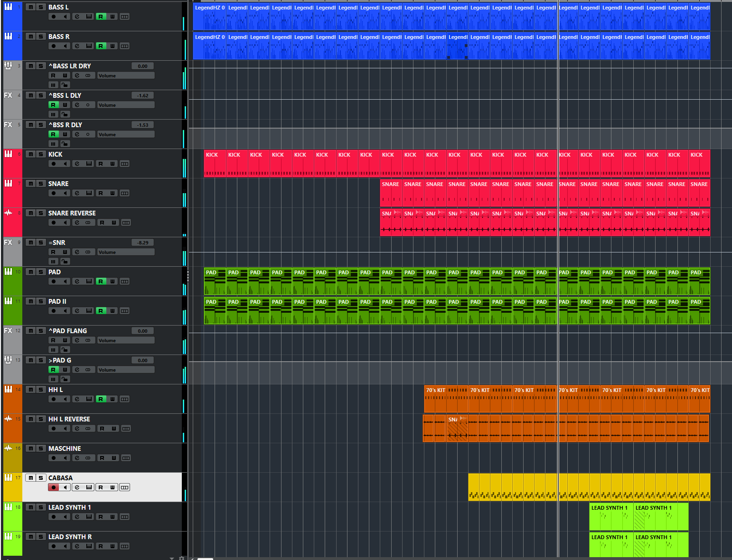Screen dimensions: 732x560
Task: Mute the KICK track
Action: [30, 154]
